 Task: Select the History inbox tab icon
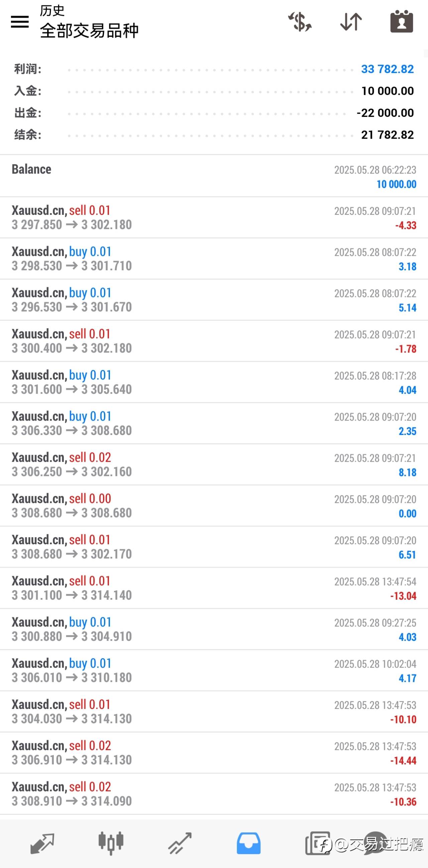(x=248, y=843)
